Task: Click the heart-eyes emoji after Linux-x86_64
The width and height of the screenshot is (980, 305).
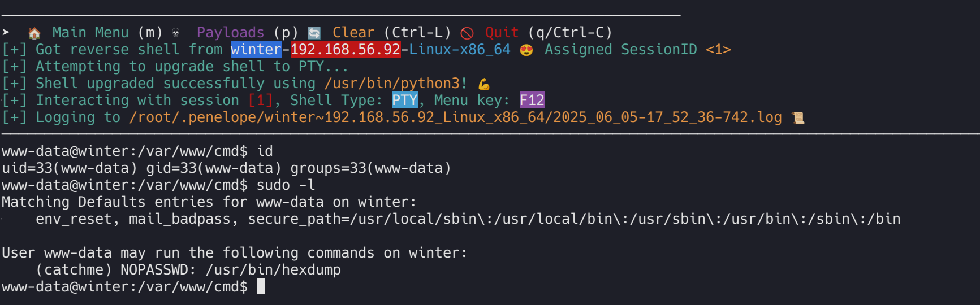Action: [526, 50]
